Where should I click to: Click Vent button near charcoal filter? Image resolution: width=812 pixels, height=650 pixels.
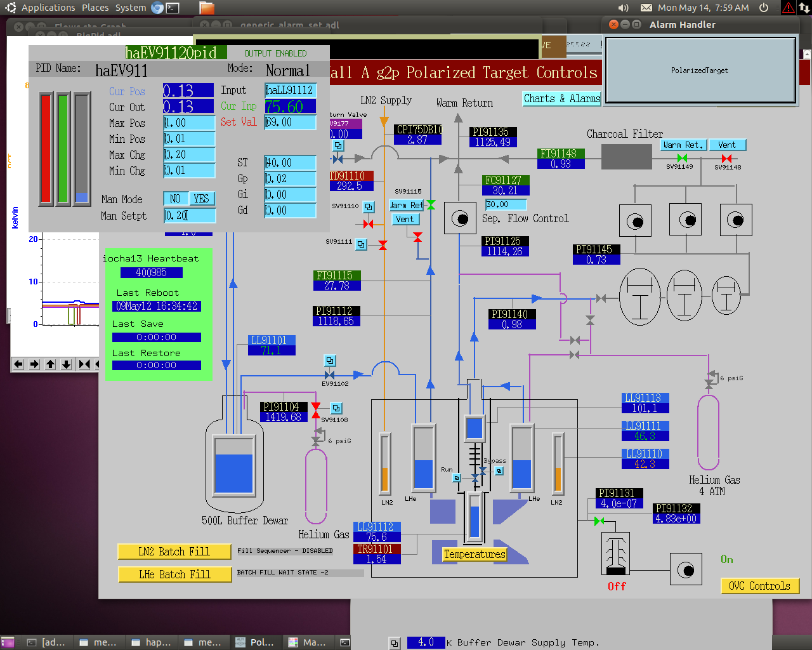(x=727, y=145)
